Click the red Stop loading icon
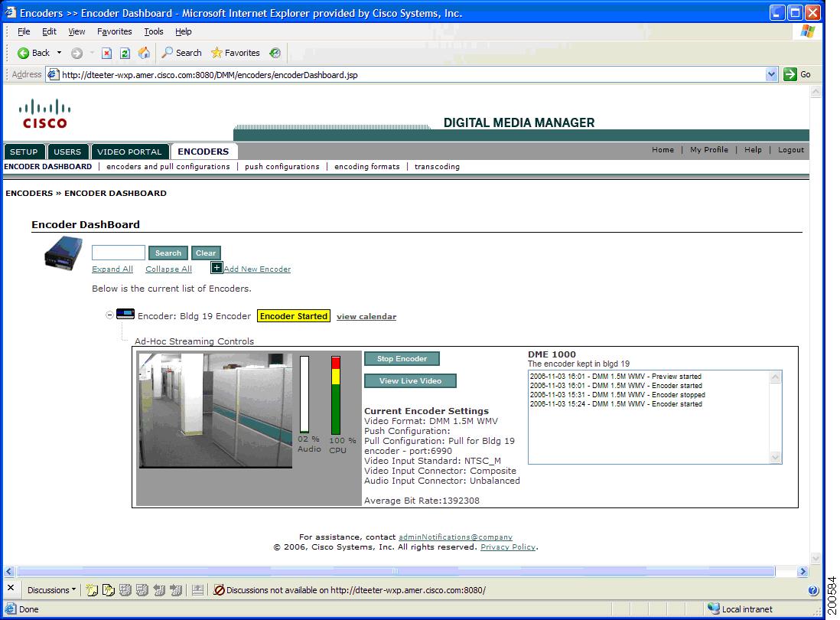The height and width of the screenshot is (620, 840). click(107, 53)
